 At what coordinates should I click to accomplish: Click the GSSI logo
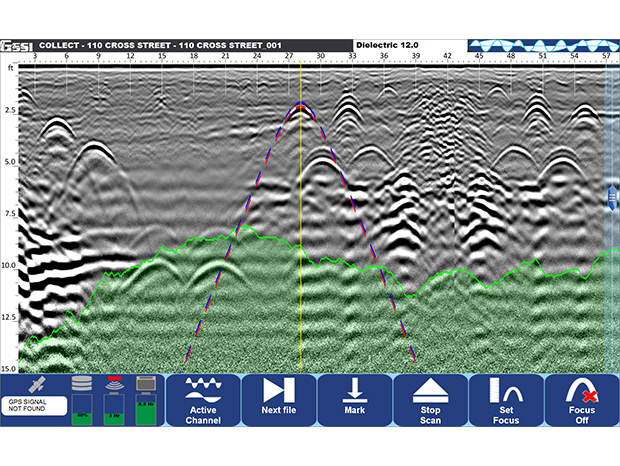point(17,45)
